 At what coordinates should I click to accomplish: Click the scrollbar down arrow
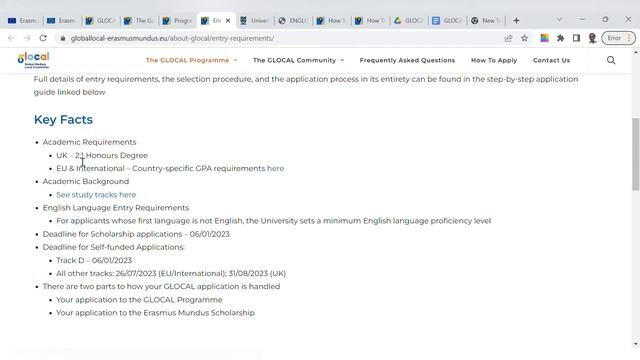point(636,344)
